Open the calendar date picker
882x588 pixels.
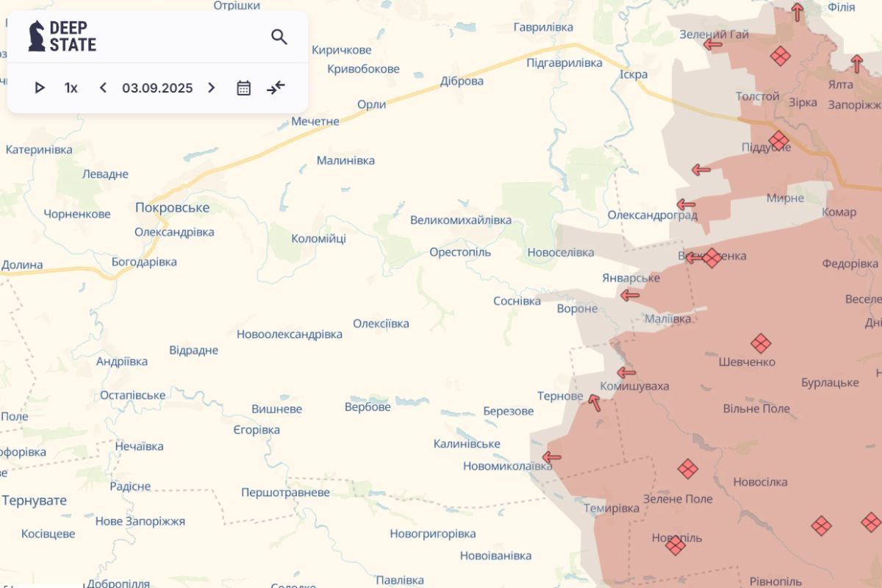pyautogui.click(x=243, y=88)
